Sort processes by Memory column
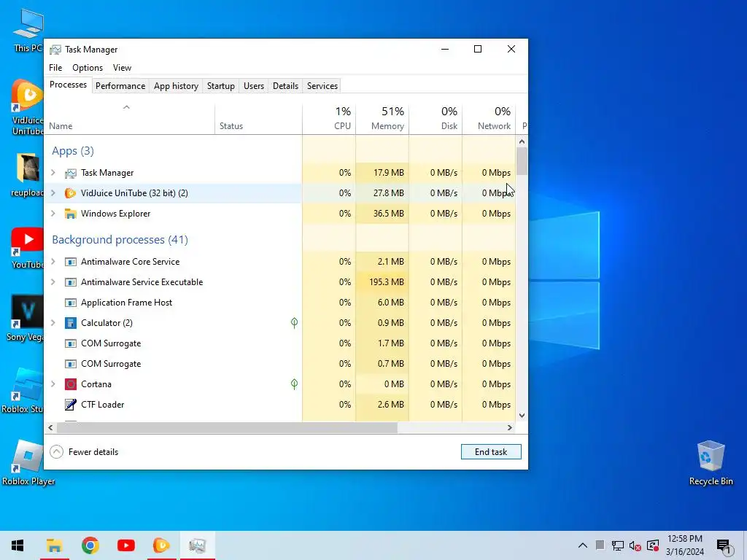The image size is (747, 560). click(382, 119)
